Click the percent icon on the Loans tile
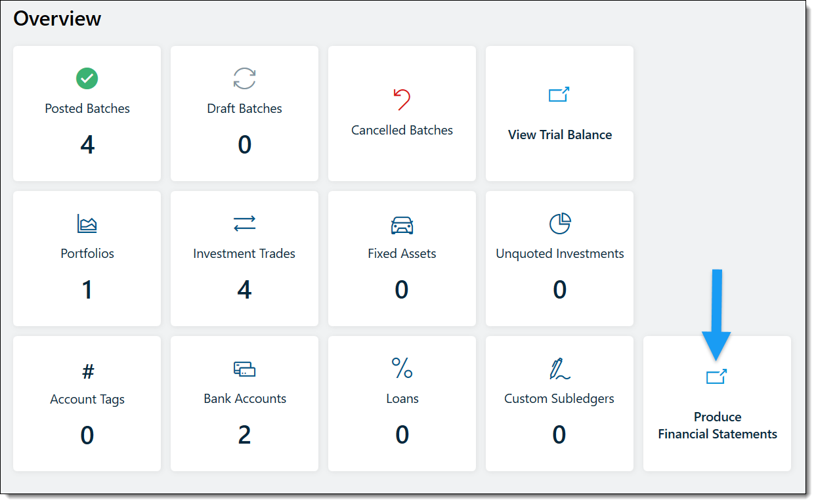The image size is (816, 504). click(x=401, y=369)
